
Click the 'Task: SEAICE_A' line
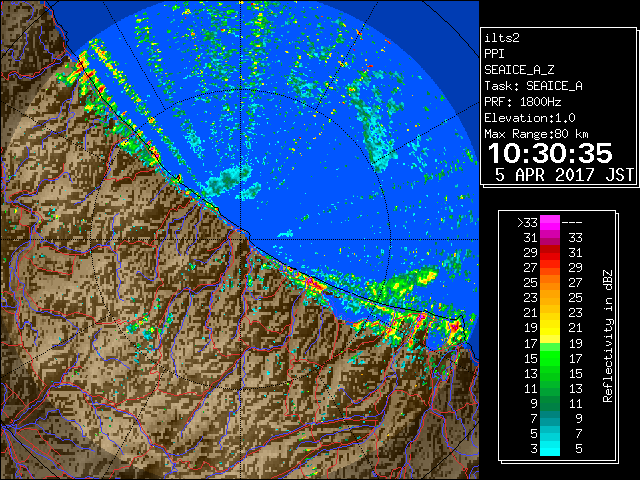[x=533, y=86]
